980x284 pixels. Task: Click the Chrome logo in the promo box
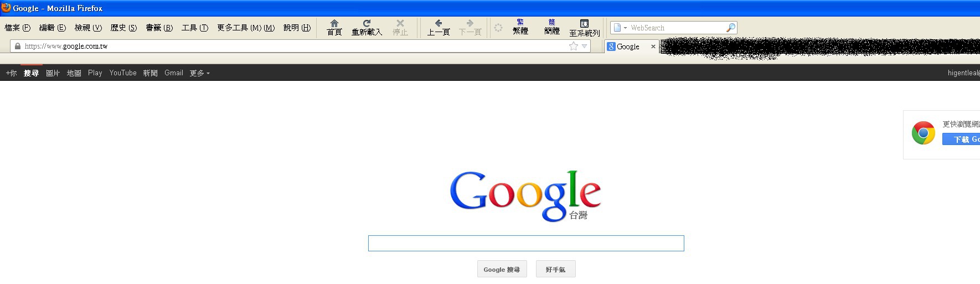click(x=923, y=133)
